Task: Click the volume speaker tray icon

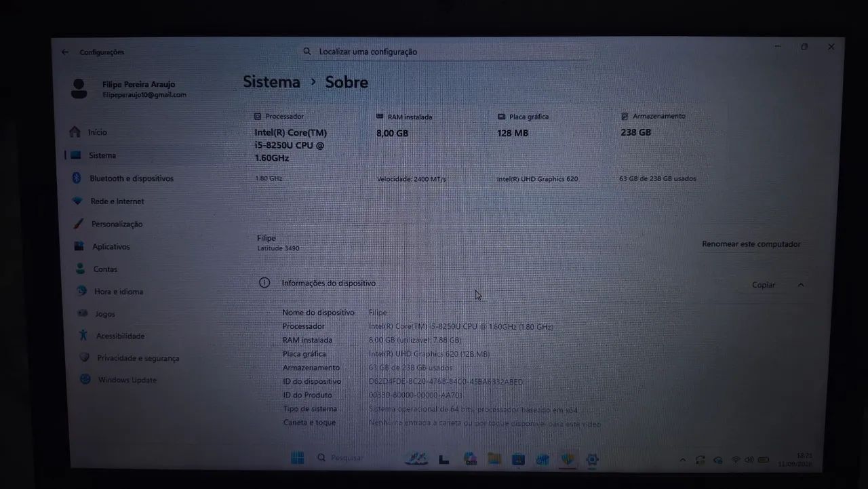Action: pos(749,460)
